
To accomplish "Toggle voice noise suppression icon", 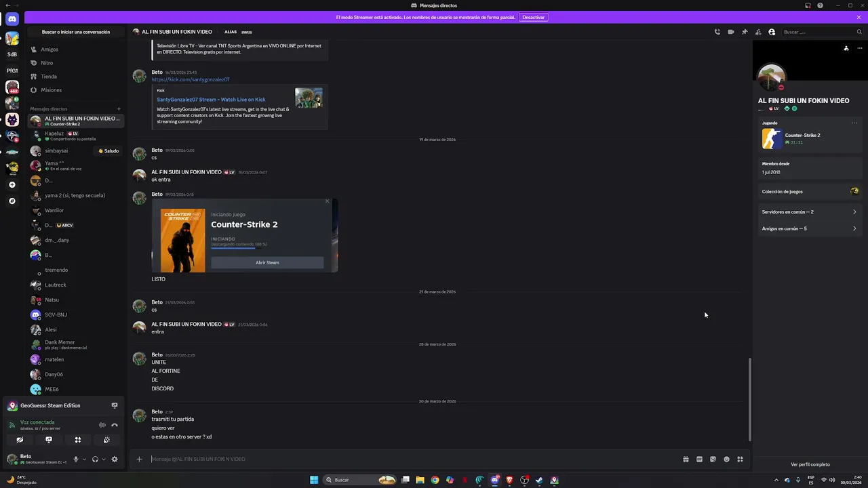I will 102,425.
